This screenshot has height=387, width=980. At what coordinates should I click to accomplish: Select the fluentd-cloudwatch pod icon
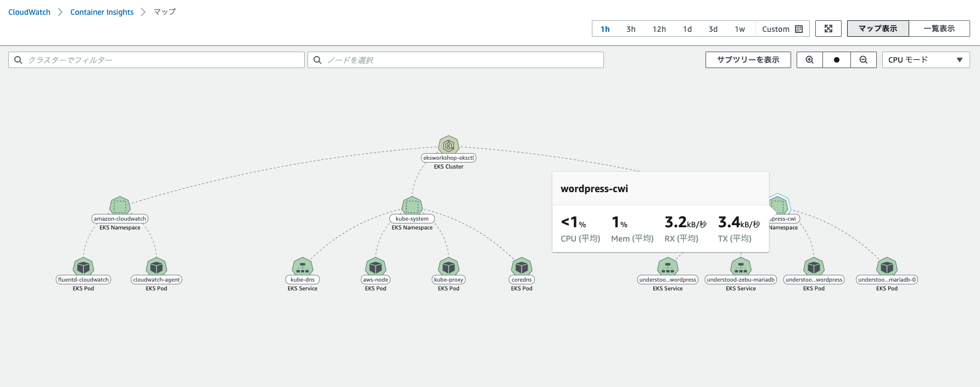(83, 267)
